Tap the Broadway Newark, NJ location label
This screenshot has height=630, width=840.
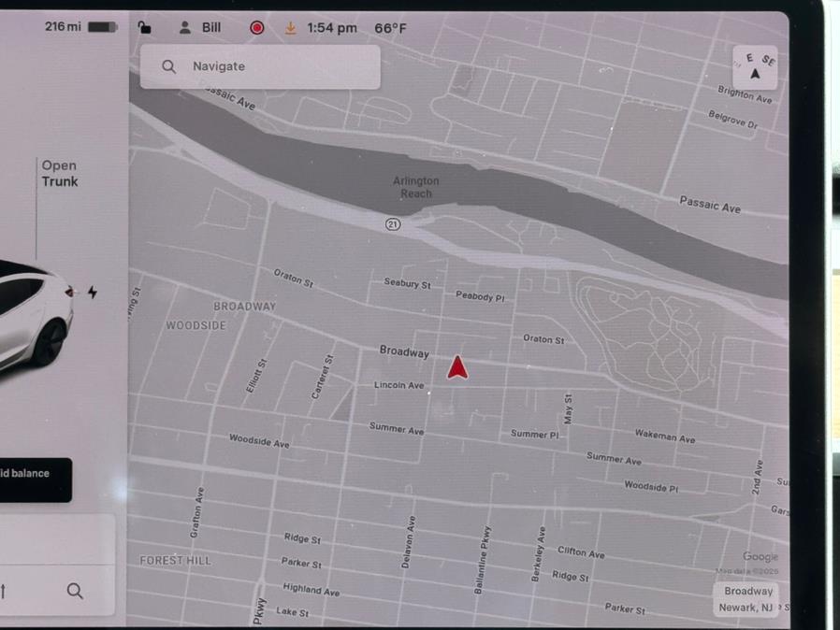point(746,599)
